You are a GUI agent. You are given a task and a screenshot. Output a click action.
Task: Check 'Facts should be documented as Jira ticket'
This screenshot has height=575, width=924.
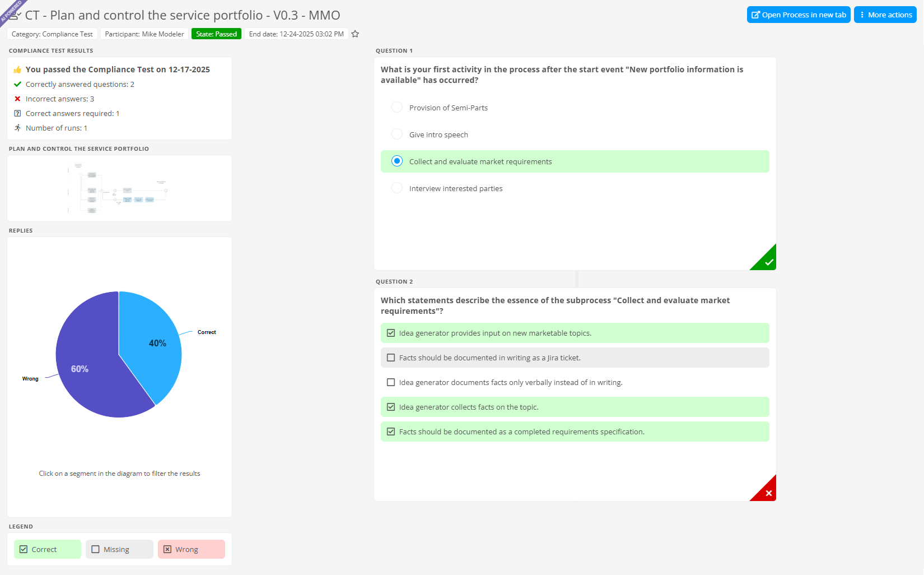click(x=391, y=358)
